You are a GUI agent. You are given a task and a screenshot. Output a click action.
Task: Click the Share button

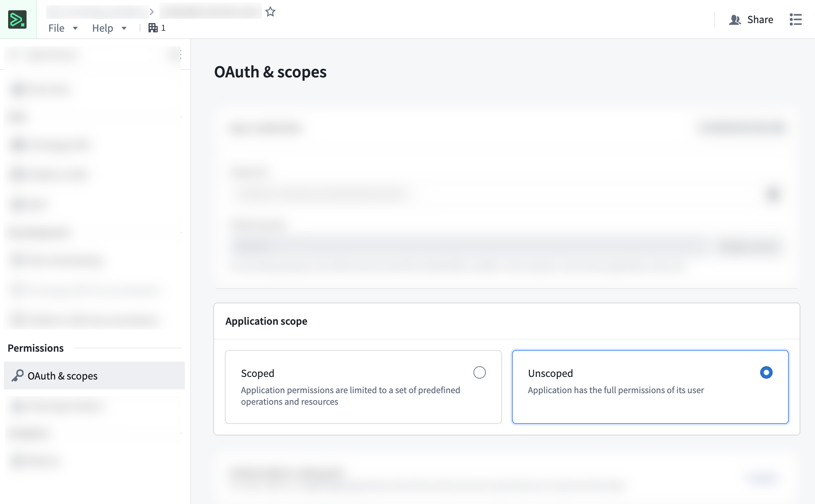point(759,19)
